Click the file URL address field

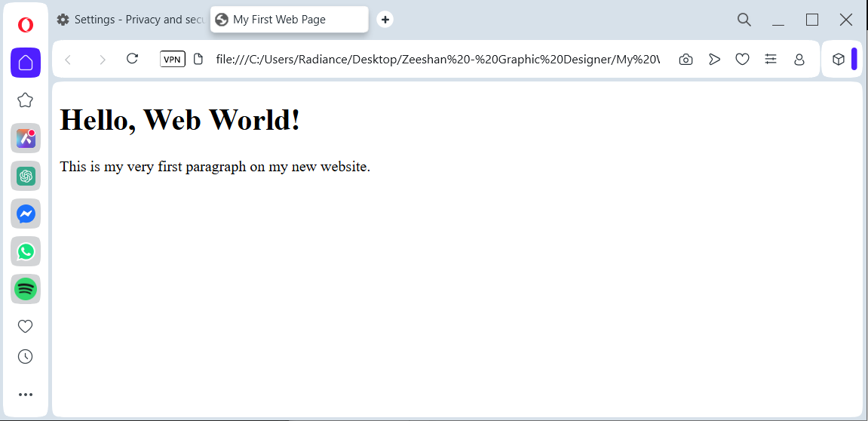[437, 59]
